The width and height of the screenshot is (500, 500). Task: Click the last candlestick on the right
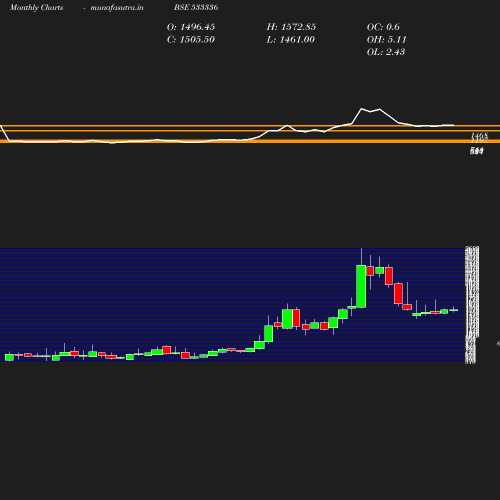(x=453, y=310)
